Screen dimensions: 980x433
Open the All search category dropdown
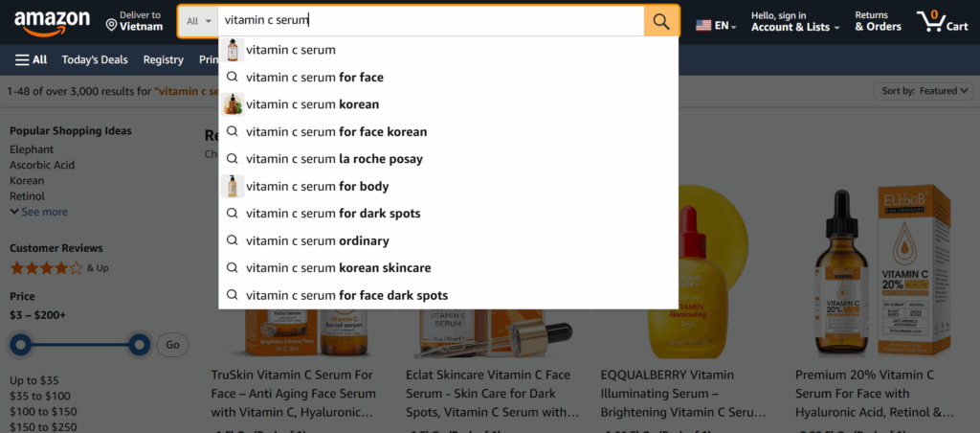click(x=199, y=21)
